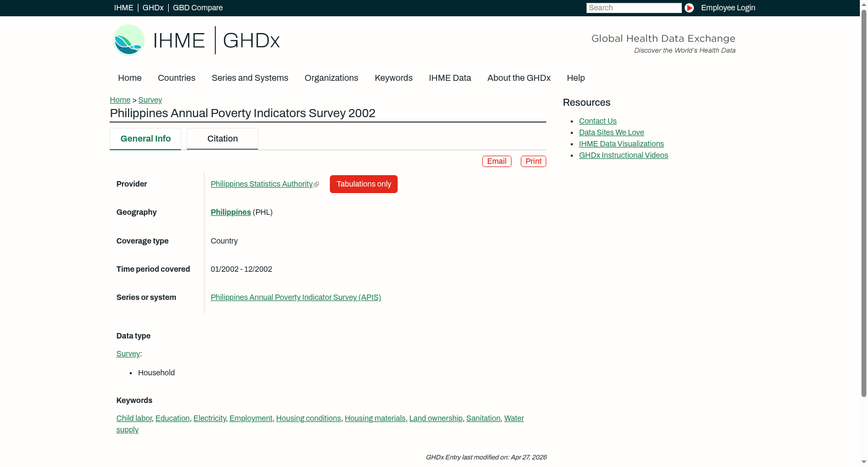This screenshot has width=868, height=467.
Task: Open the IHME Data menu
Action: [x=450, y=78]
